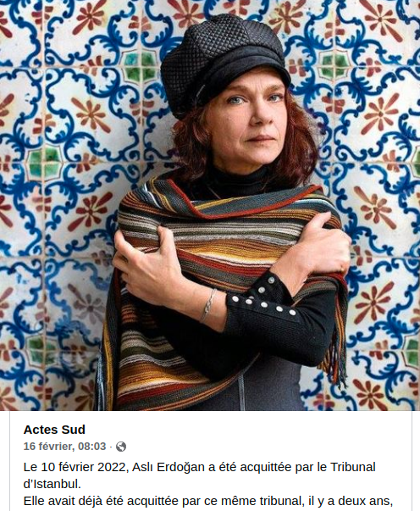Viewport: 420px width, 511px height.
Task: Click the word Tribunal in the post text
Action: click(353, 467)
